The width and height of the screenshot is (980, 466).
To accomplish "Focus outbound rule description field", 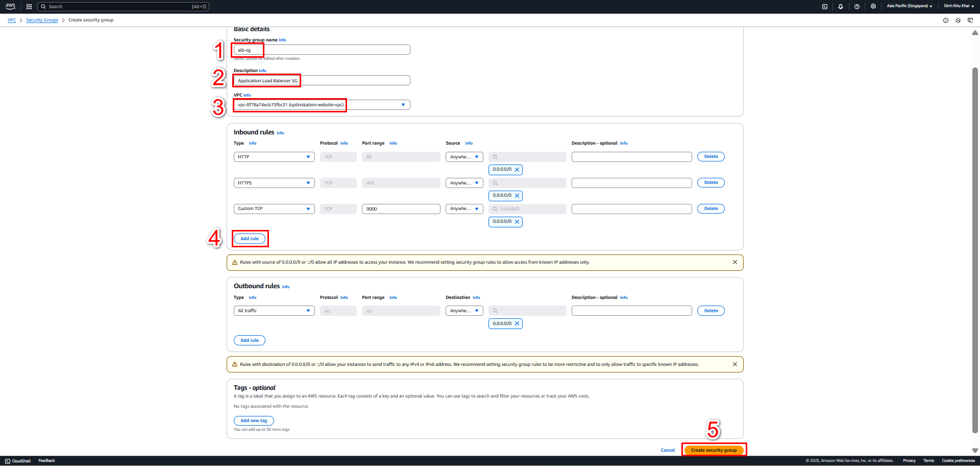I will (x=631, y=311).
